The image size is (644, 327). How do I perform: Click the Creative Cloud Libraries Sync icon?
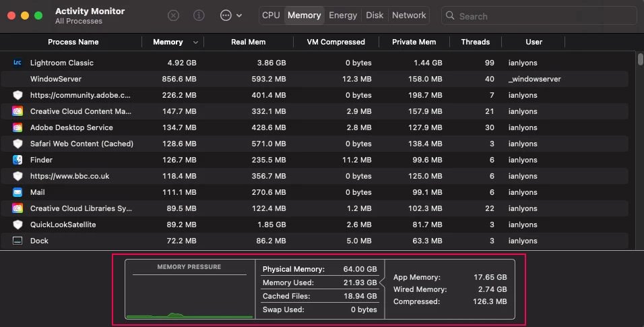(18, 208)
